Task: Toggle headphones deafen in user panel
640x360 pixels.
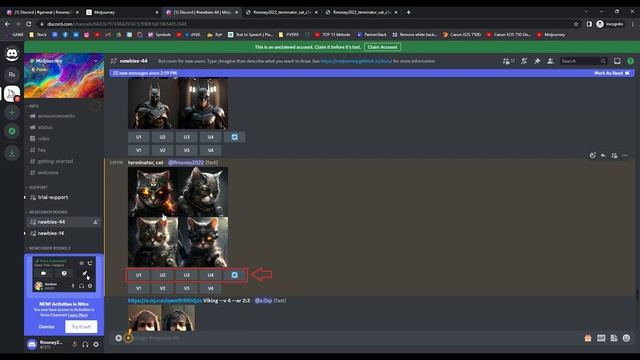Action: tap(85, 344)
